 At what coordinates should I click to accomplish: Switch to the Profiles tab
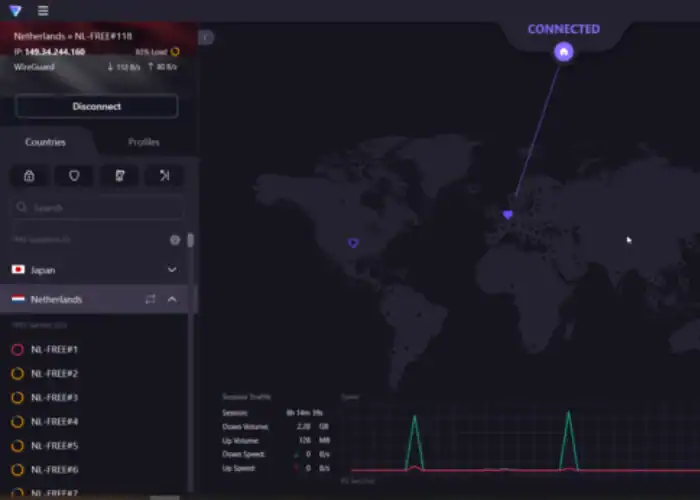144,142
